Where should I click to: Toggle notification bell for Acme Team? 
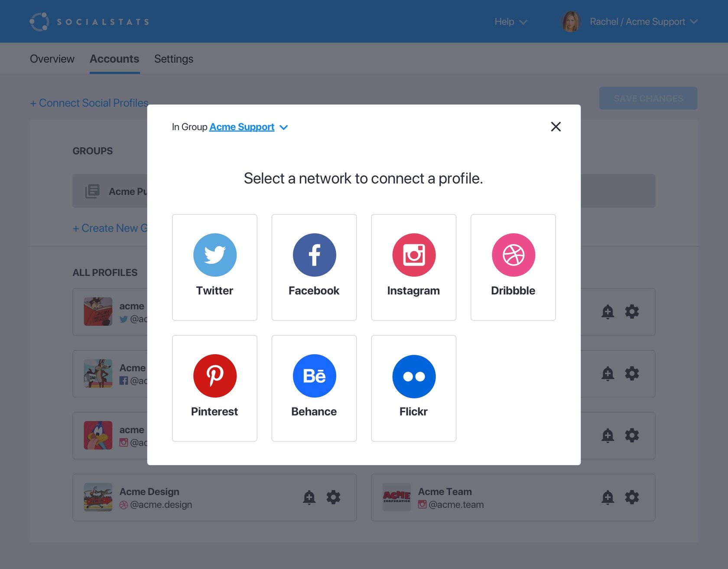click(608, 497)
